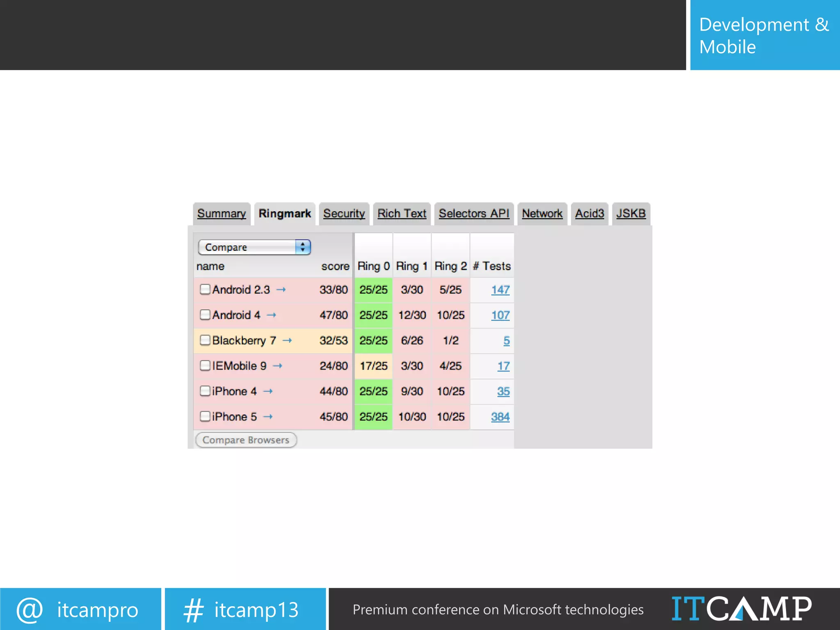The height and width of the screenshot is (630, 840).
Task: Click the Compare Browsers button
Action: click(246, 440)
